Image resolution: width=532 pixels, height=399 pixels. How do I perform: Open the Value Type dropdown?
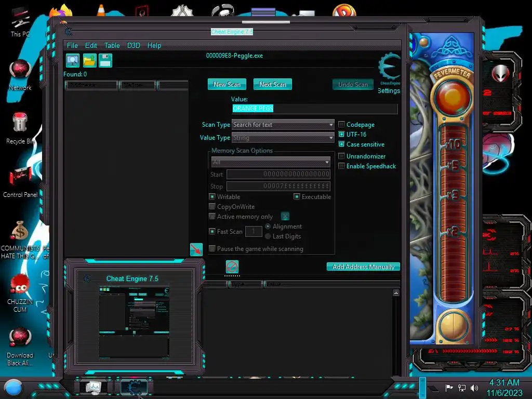click(283, 138)
